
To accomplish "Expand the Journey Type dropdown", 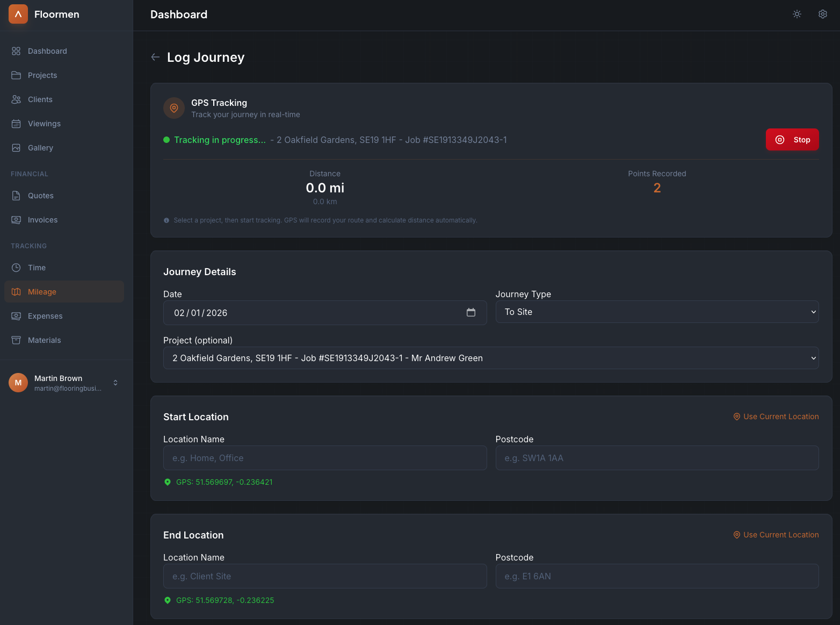I will [656, 312].
